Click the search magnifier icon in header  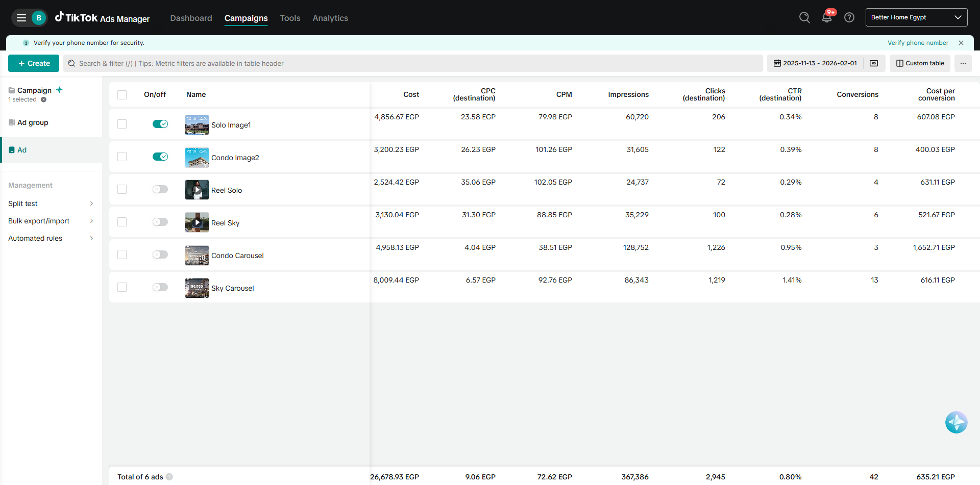pos(804,18)
